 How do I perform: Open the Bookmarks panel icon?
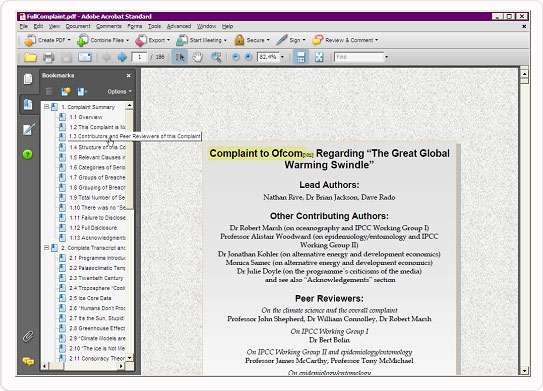[x=28, y=104]
